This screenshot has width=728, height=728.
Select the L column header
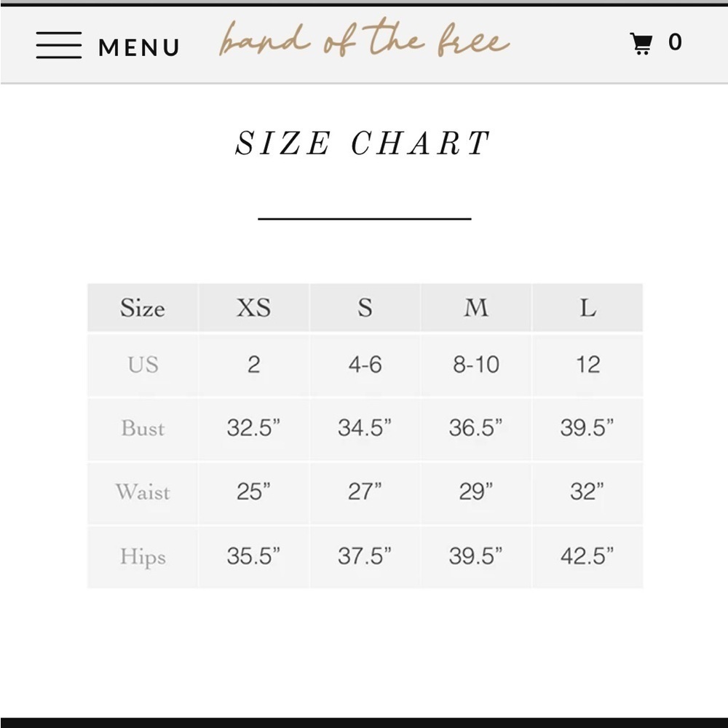point(587,308)
